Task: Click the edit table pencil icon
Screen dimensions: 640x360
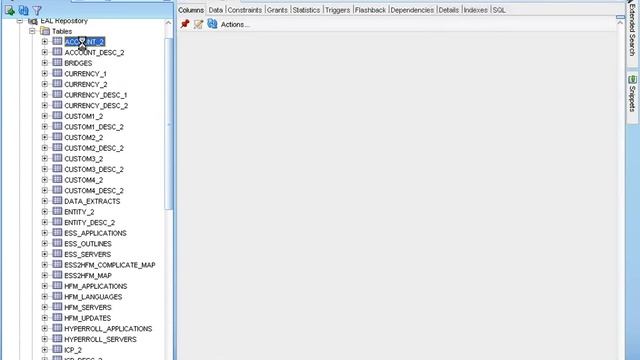Action: (198, 24)
